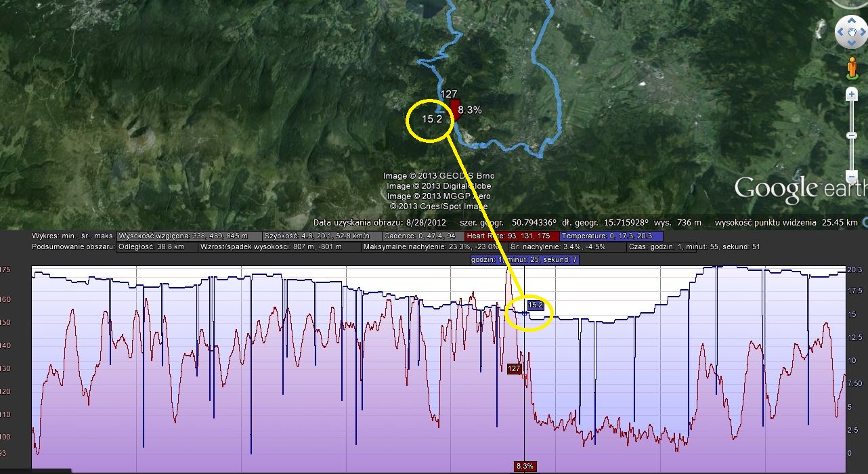Zoom out with the bottom minus button
The image size is (868, 474).
pyautogui.click(x=852, y=177)
